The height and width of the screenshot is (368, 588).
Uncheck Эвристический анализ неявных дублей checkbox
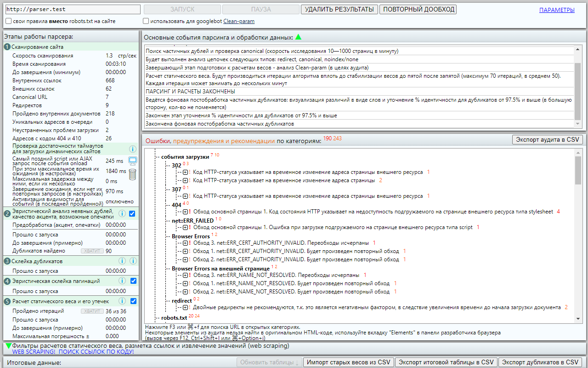pos(132,213)
